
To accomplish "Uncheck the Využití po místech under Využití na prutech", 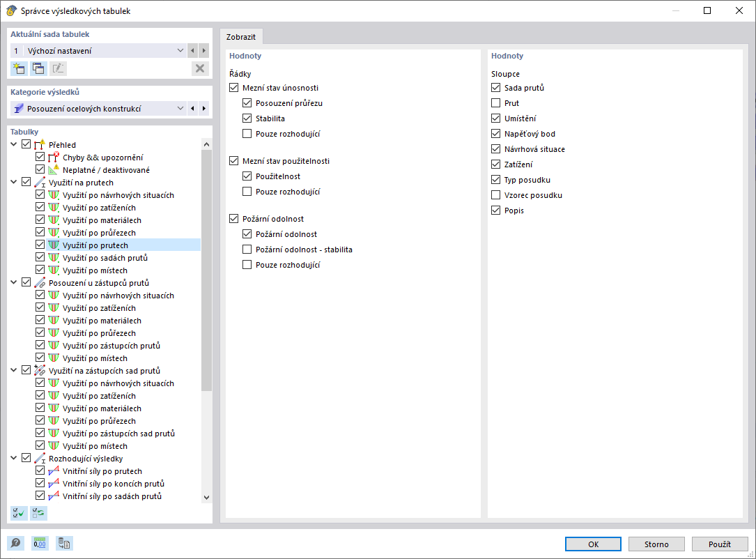I will [x=40, y=270].
